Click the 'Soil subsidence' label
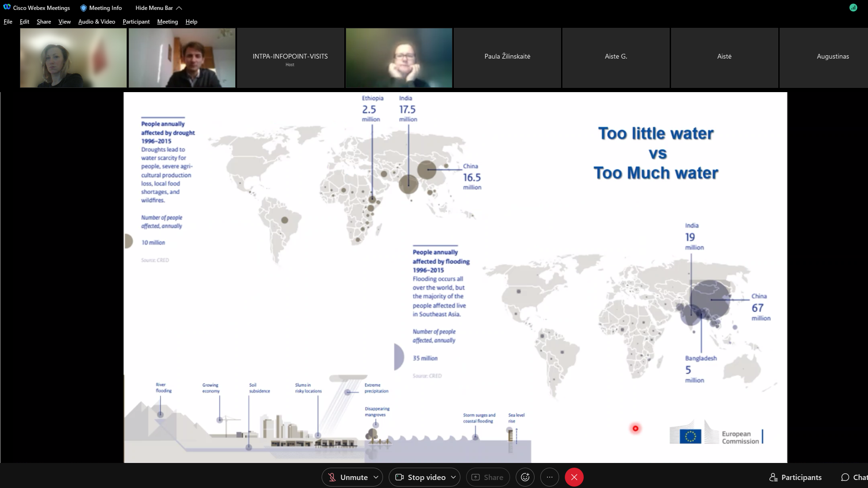This screenshot has width=868, height=488. (259, 388)
